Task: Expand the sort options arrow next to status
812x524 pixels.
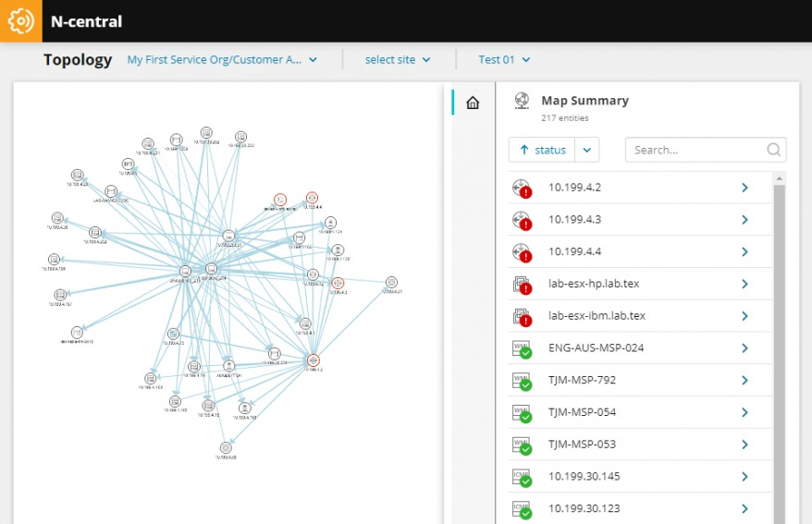Action: [587, 150]
